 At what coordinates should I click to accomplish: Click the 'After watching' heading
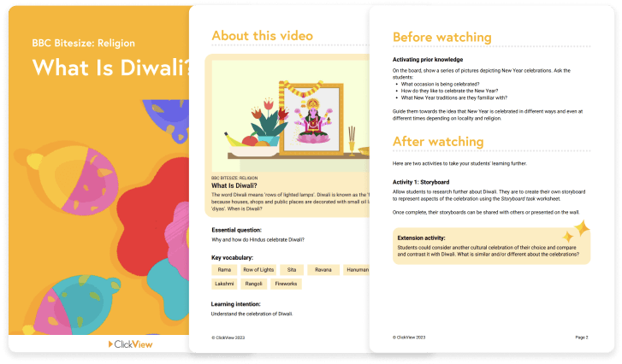coord(438,141)
